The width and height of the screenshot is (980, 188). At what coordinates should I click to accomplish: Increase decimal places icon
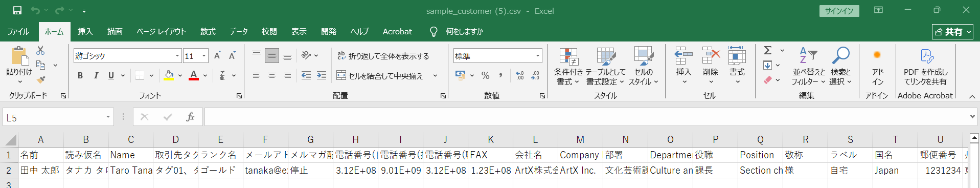click(x=519, y=75)
